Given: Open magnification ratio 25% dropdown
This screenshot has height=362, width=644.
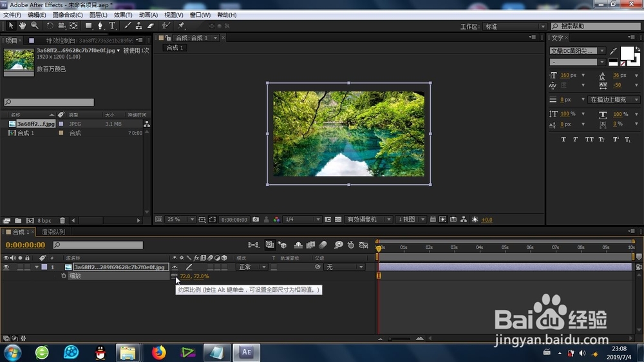Looking at the screenshot, I should click(x=180, y=220).
